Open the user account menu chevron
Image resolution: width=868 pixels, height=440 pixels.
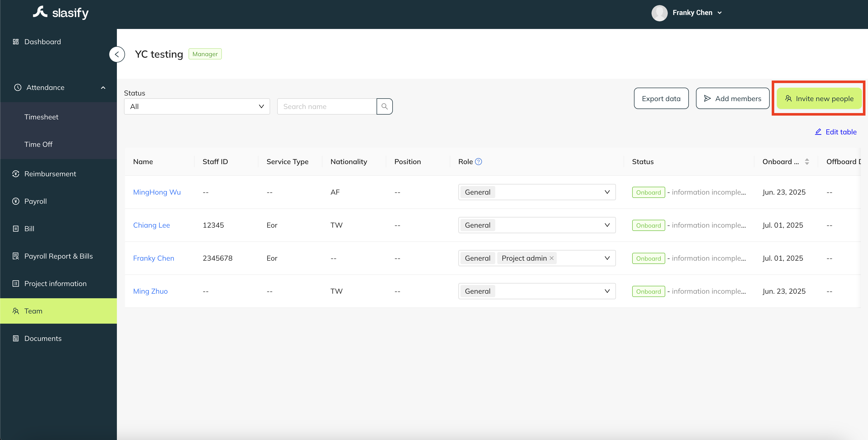[720, 13]
